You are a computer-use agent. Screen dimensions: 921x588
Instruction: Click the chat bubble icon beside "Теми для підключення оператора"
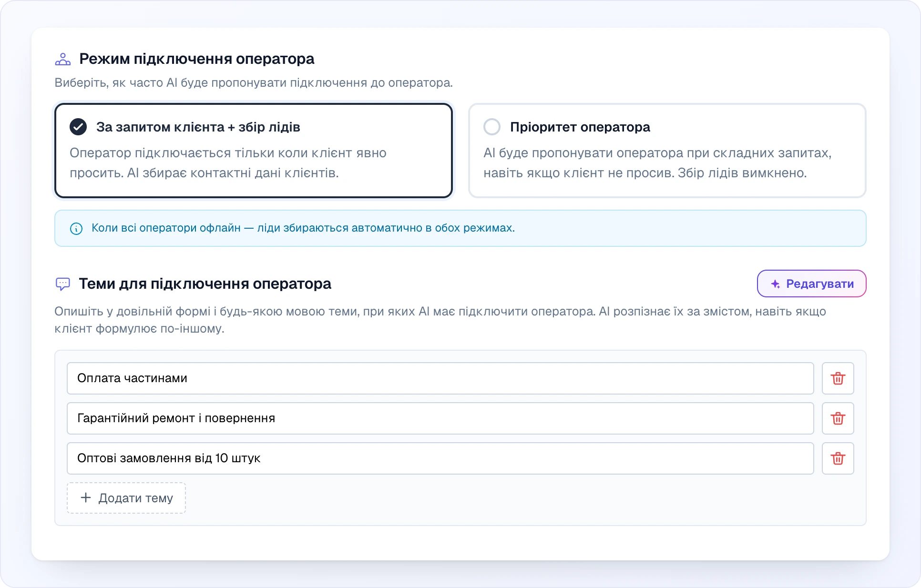point(63,284)
